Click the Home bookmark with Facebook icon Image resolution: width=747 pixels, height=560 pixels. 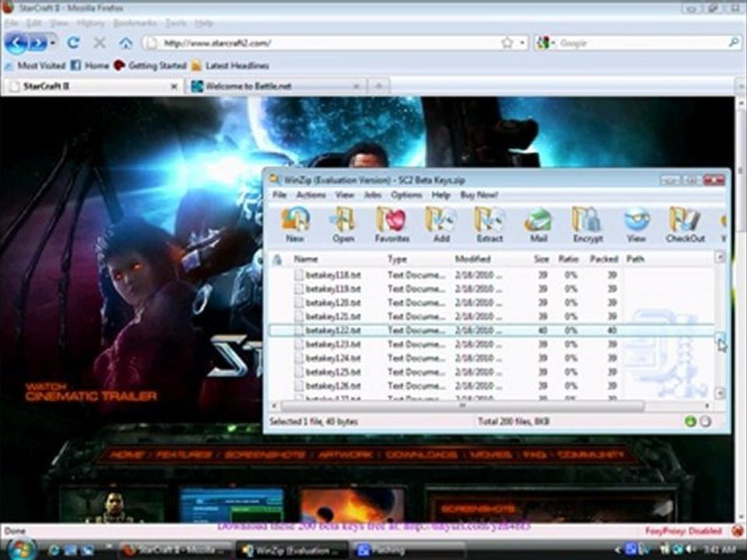click(89, 65)
